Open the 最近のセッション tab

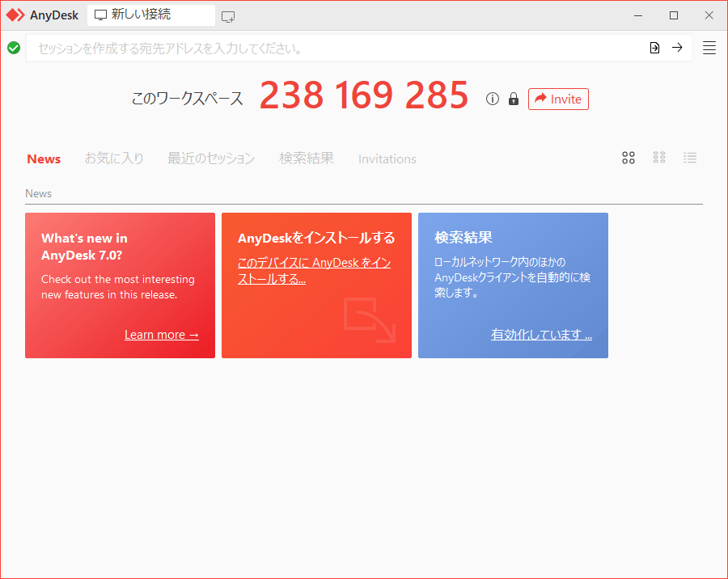click(x=211, y=158)
